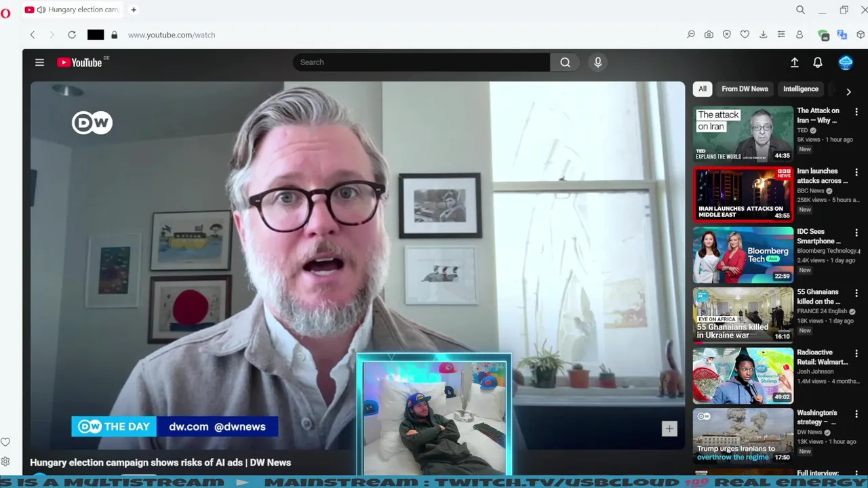Image resolution: width=868 pixels, height=488 pixels.
Task: Open options for IDC Sees Smartphone video
Action: [x=856, y=232]
